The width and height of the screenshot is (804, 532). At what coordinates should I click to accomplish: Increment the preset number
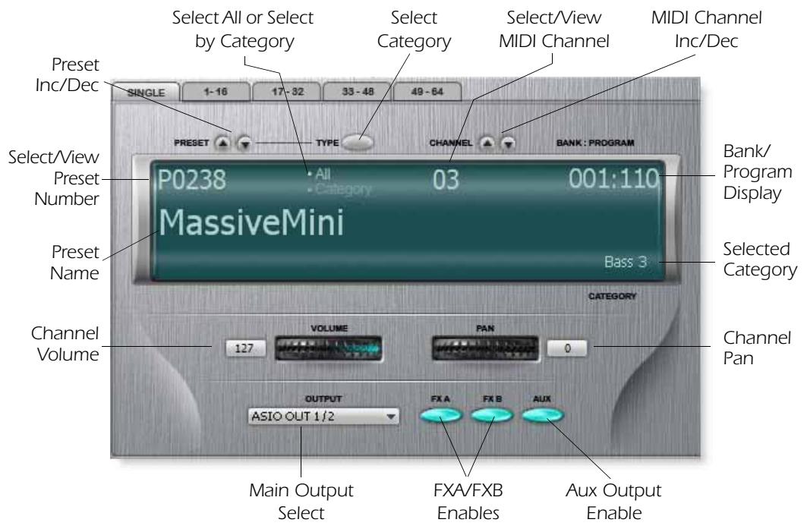[x=222, y=143]
